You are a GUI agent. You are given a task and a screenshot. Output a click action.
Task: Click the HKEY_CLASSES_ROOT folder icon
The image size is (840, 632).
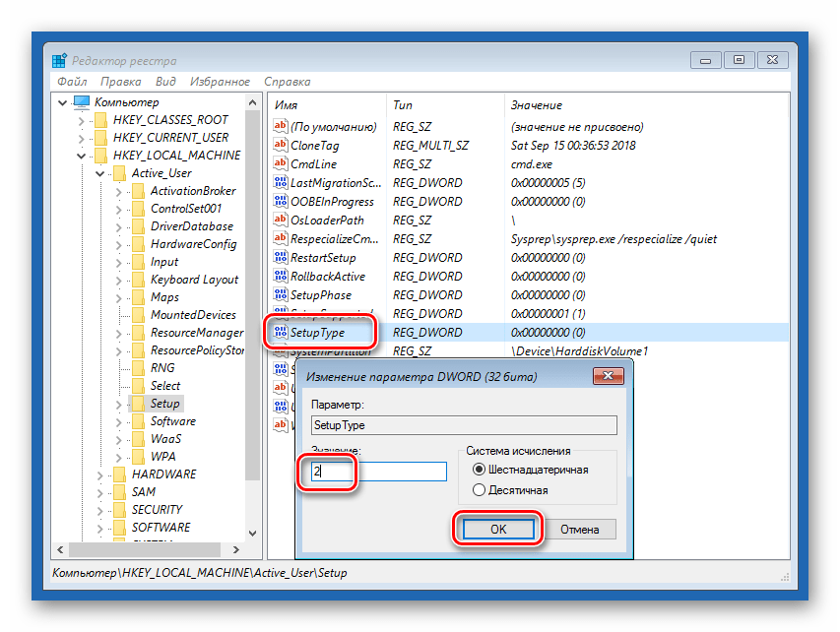99,120
